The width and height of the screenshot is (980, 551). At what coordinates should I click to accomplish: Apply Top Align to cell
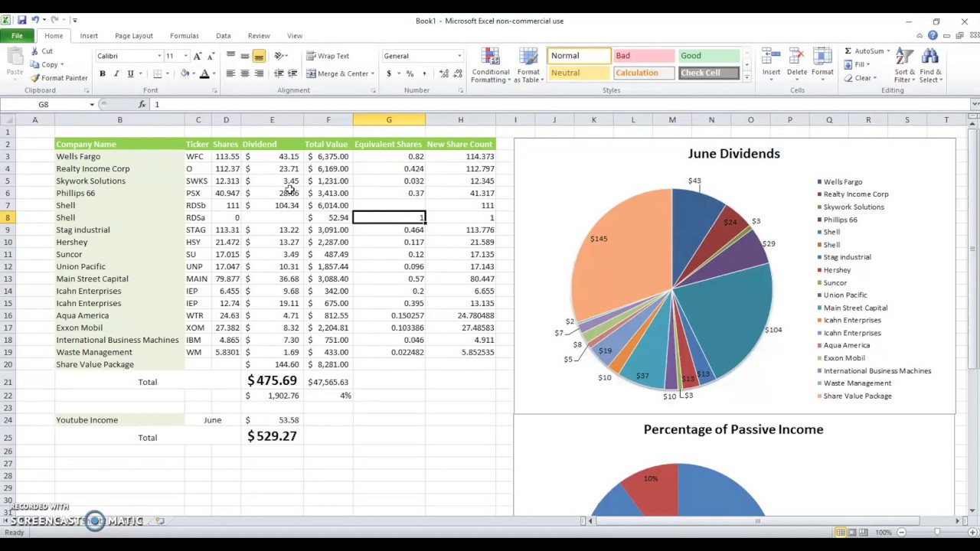click(230, 56)
